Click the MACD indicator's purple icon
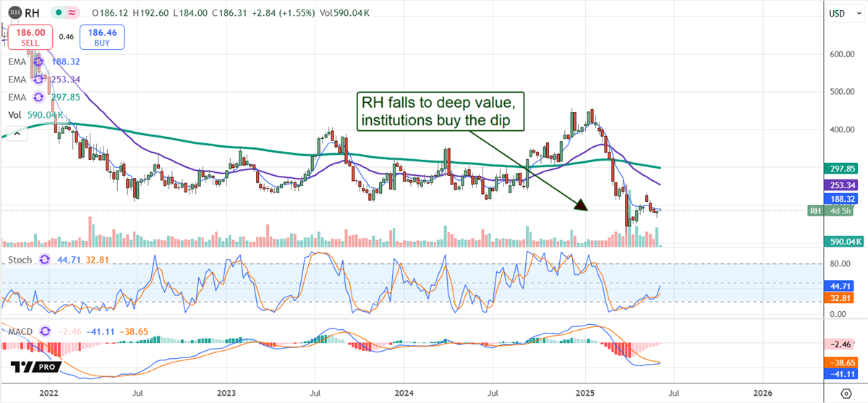Screen dimensions: 868x403 pyautogui.click(x=45, y=330)
